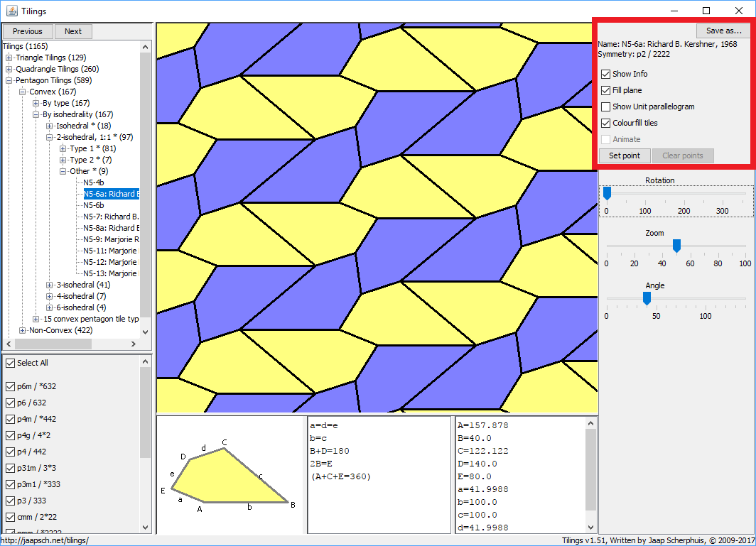Click the Zoom slider handle
The height and width of the screenshot is (546, 756).
676,246
